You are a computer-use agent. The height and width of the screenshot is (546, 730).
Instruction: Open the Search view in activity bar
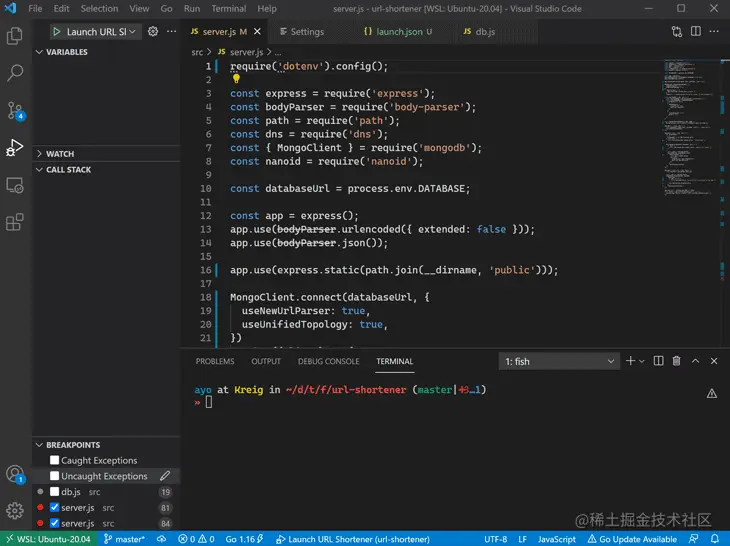pos(14,73)
